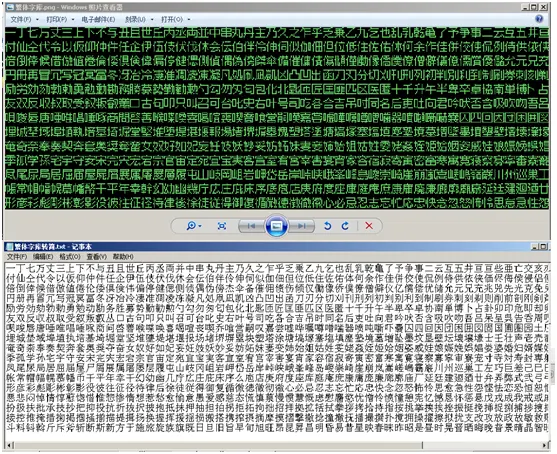Open the Notepad 查看(V) menu
The width and height of the screenshot is (557, 454).
coord(96,256)
